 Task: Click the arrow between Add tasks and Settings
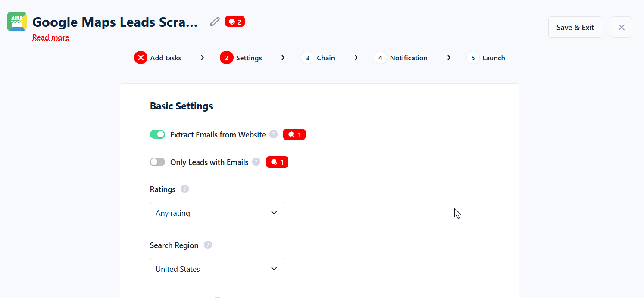(202, 58)
